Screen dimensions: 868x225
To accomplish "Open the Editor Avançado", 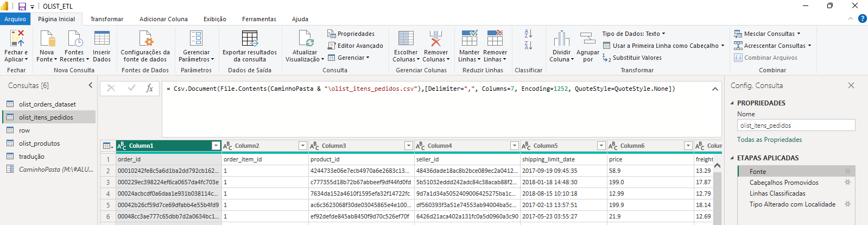I will pyautogui.click(x=356, y=46).
